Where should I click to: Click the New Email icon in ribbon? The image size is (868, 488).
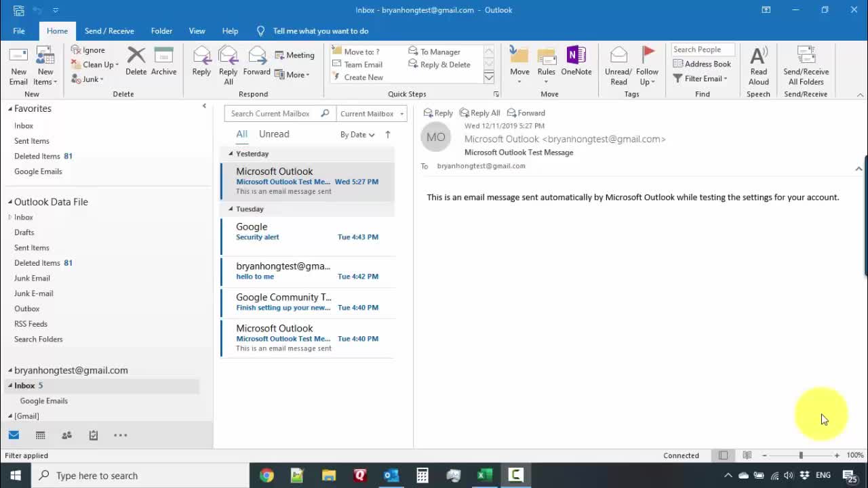tap(18, 66)
